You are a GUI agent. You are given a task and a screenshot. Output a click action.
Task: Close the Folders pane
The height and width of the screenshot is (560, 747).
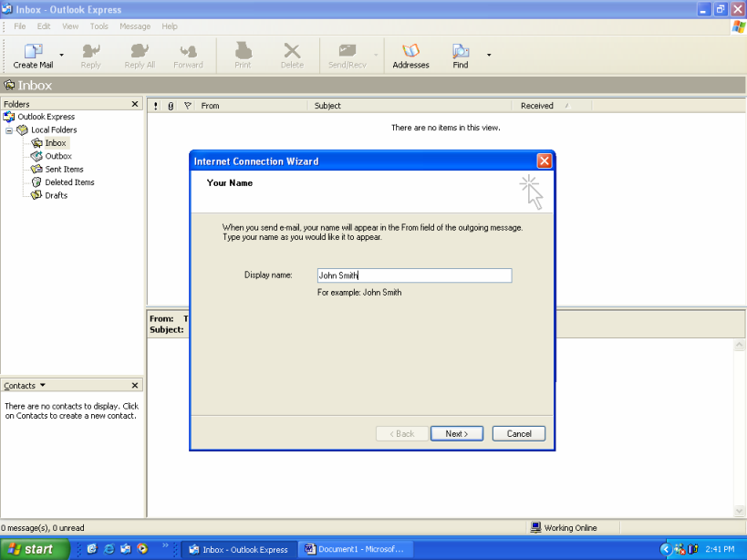tap(135, 104)
